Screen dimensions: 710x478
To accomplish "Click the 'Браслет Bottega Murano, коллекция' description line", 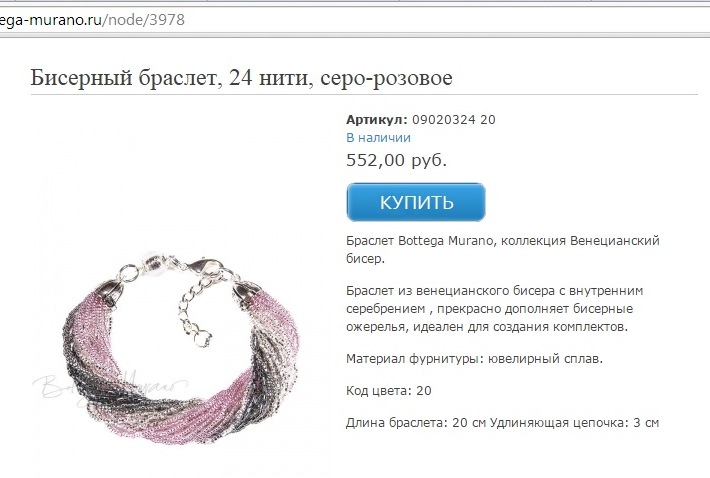I will [x=456, y=240].
